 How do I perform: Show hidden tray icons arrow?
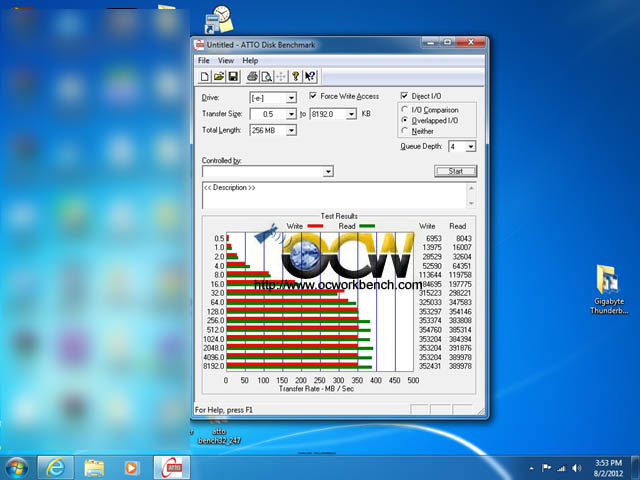tap(531, 469)
